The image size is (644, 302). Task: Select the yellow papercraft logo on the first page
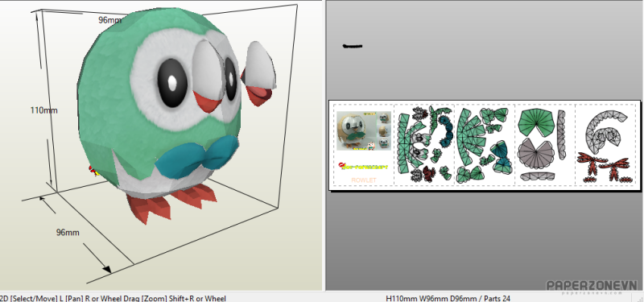pyautogui.click(x=364, y=167)
